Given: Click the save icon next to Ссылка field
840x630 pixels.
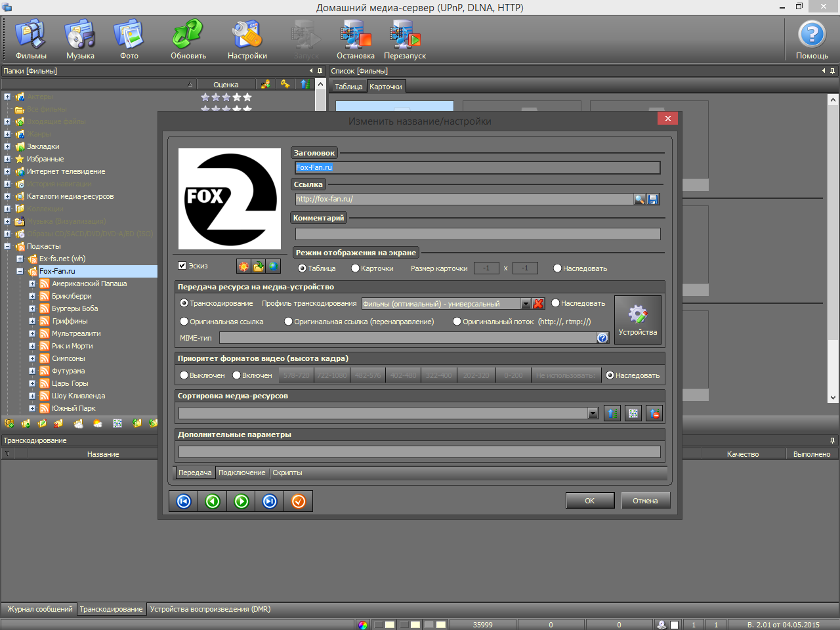Looking at the screenshot, I should [653, 199].
